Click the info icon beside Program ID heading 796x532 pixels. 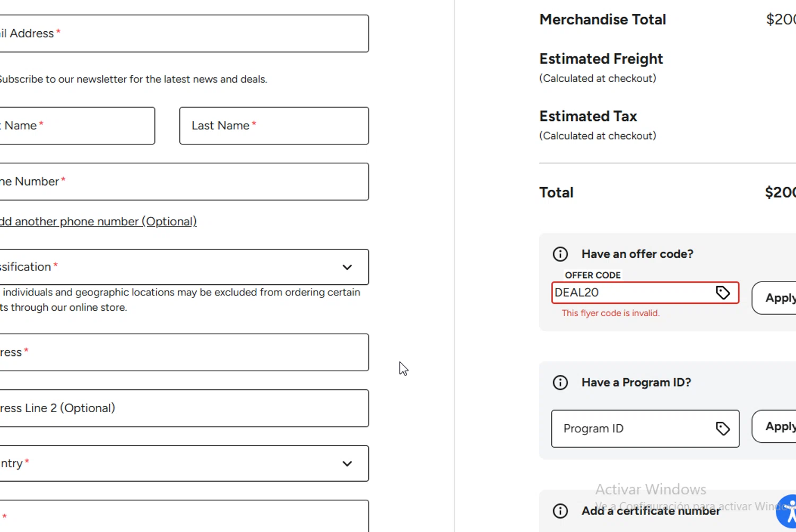(560, 382)
